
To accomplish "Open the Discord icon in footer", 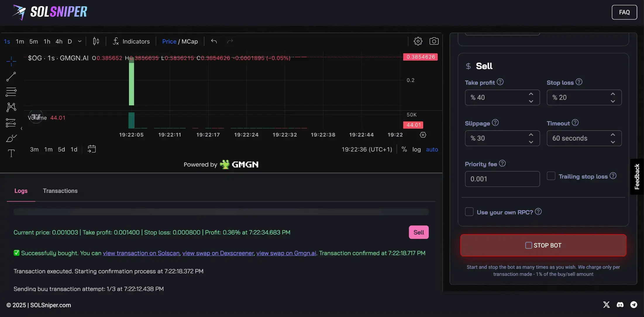I will click(620, 305).
